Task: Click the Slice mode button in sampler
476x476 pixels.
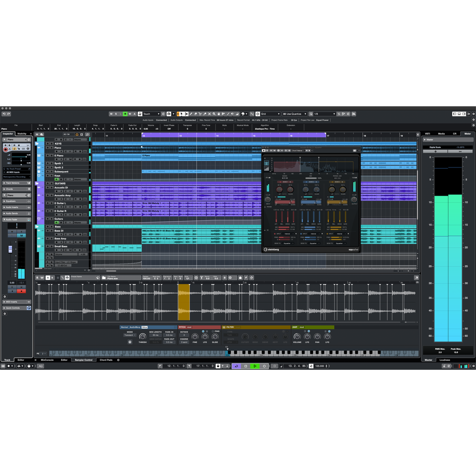Action: tap(145, 327)
